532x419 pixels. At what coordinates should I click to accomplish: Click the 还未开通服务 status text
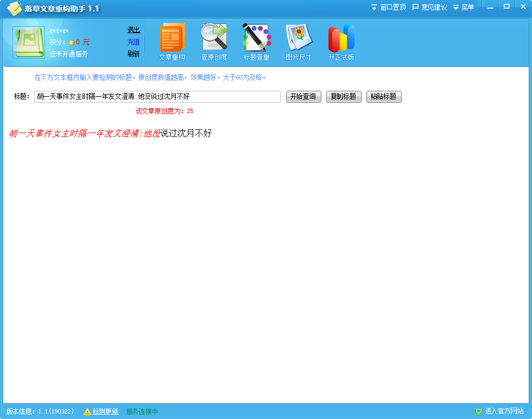[x=69, y=54]
